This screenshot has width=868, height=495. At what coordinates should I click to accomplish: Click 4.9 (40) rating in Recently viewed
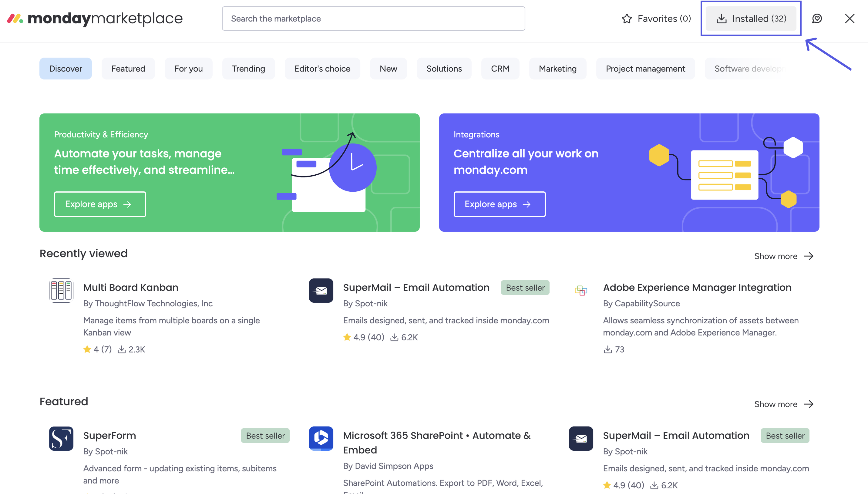click(x=364, y=337)
